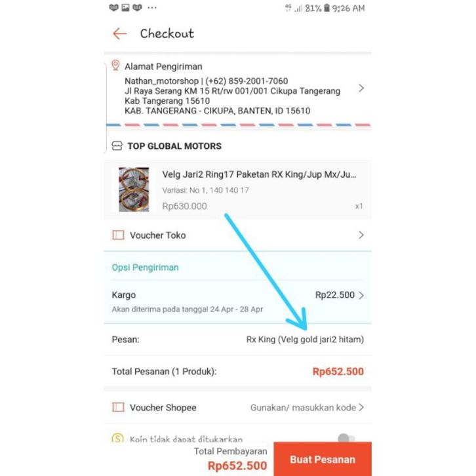The height and width of the screenshot is (476, 476).
Task: Open the velg product thumbnail
Action: [x=134, y=189]
